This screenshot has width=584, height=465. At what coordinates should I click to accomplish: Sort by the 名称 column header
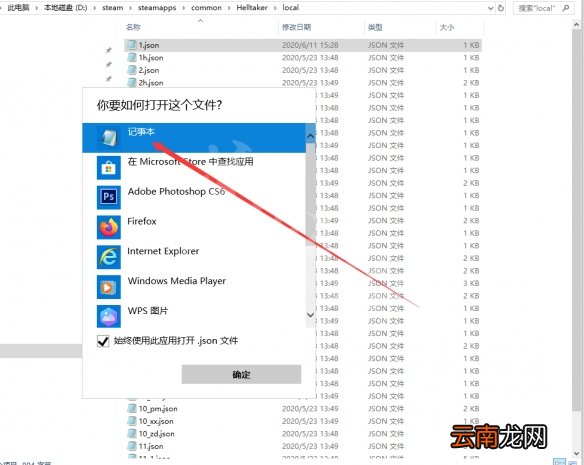(x=133, y=27)
